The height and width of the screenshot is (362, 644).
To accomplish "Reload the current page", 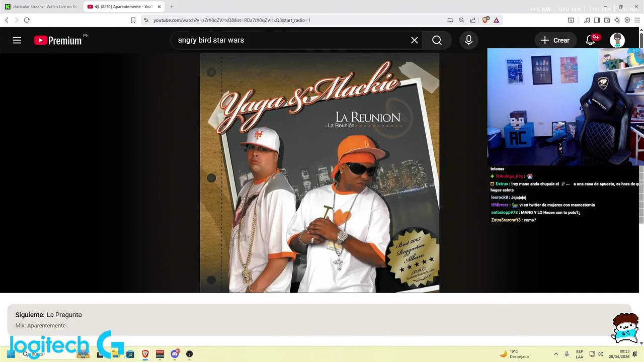I will coord(27,20).
